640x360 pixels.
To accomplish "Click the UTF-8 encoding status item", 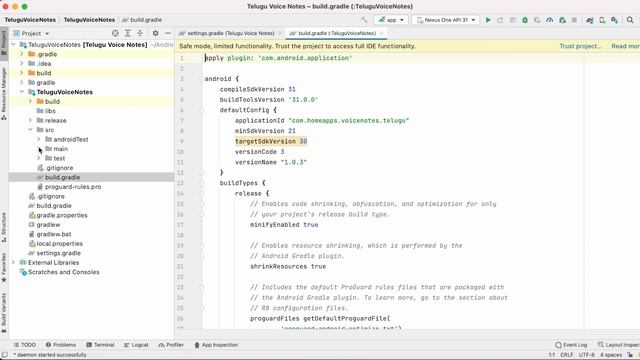I will pos(587,355).
